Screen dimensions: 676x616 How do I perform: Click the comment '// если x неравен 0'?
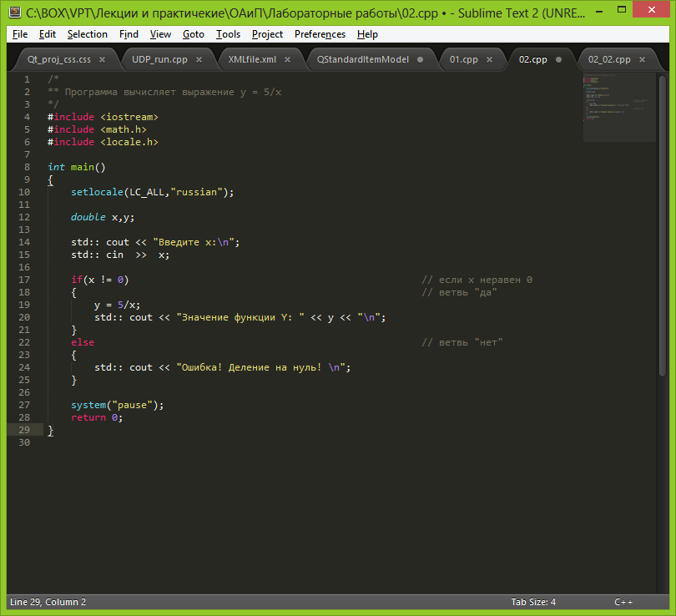[x=477, y=280]
